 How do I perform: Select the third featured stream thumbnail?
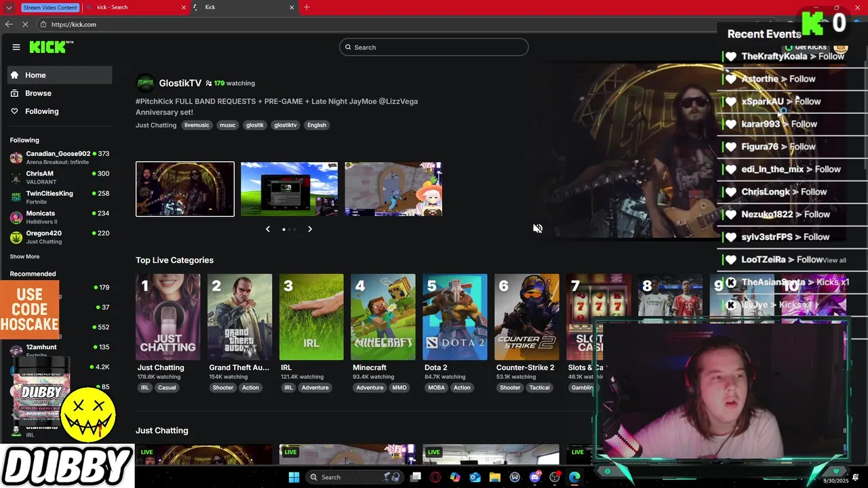pyautogui.click(x=393, y=189)
